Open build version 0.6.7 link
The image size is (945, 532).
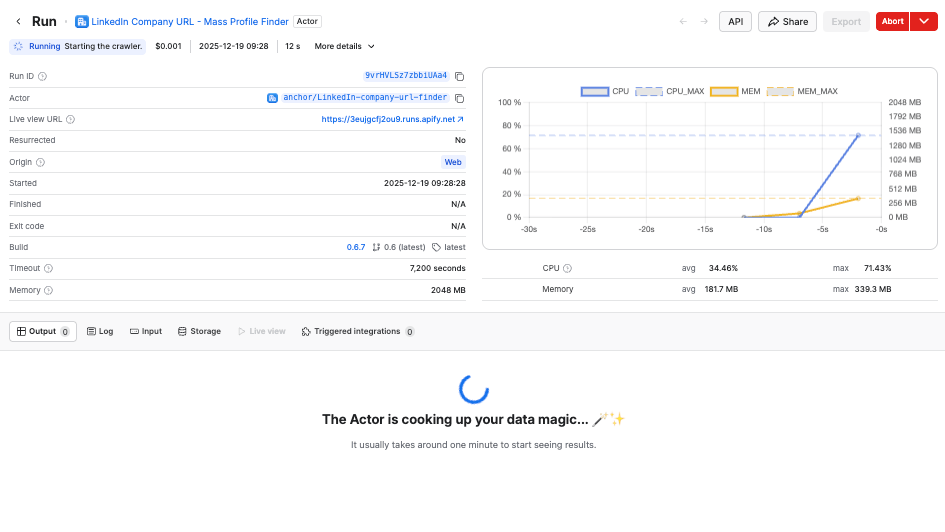[x=356, y=247]
